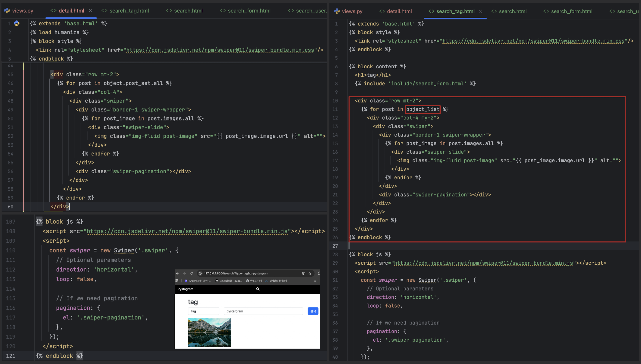Viewport: 641px width, 364px height.
Task: Click the translate page icon
Action: [303, 273]
